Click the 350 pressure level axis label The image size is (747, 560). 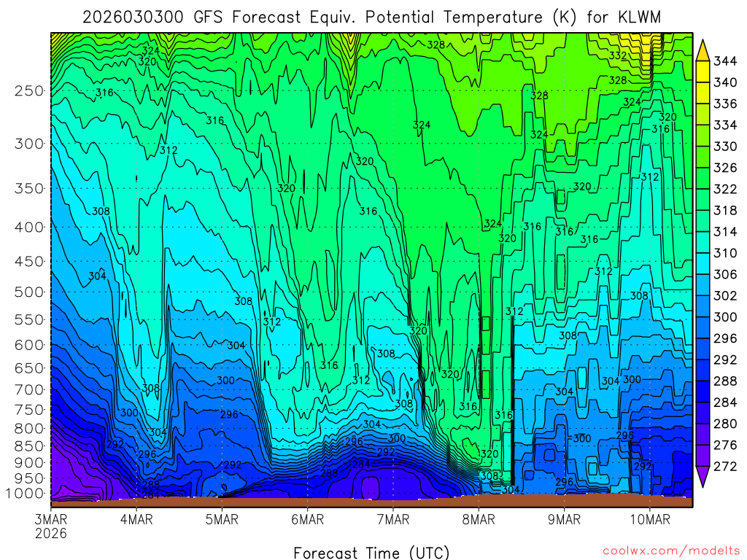coord(29,188)
